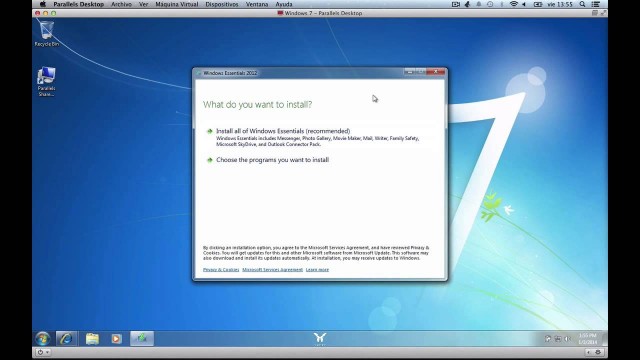Image resolution: width=640 pixels, height=360 pixels.
Task: Open the Windows Start orb
Action: (x=42, y=338)
